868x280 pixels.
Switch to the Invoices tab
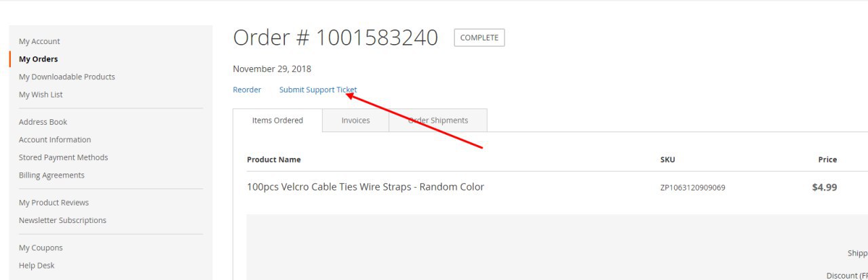[x=355, y=120]
